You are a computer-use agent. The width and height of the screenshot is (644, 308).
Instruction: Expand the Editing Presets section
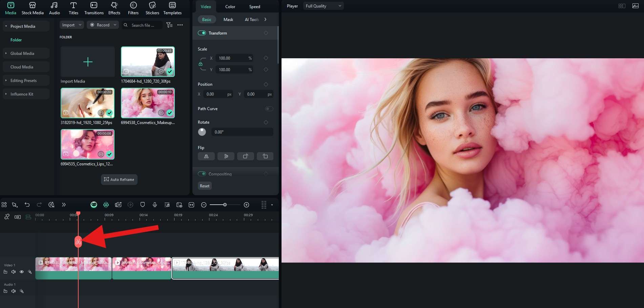point(6,80)
